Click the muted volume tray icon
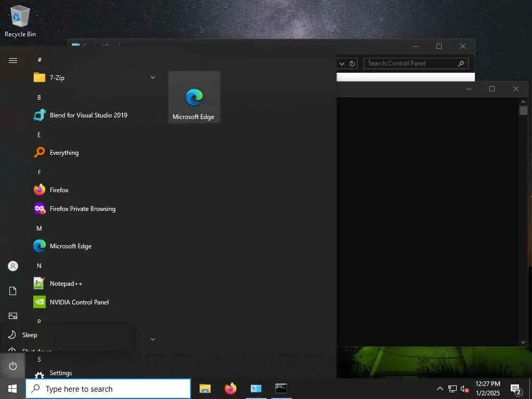 click(x=465, y=389)
